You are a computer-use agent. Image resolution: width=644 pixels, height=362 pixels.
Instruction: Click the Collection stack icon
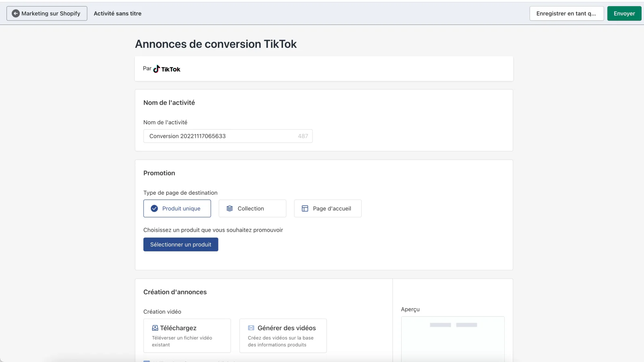pos(229,208)
